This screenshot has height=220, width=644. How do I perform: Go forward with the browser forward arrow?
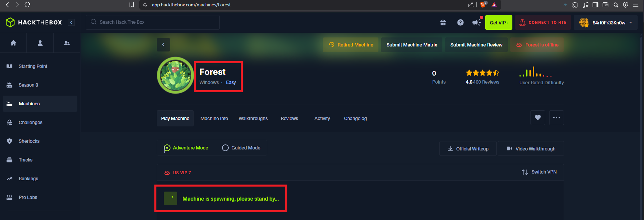pos(17,5)
